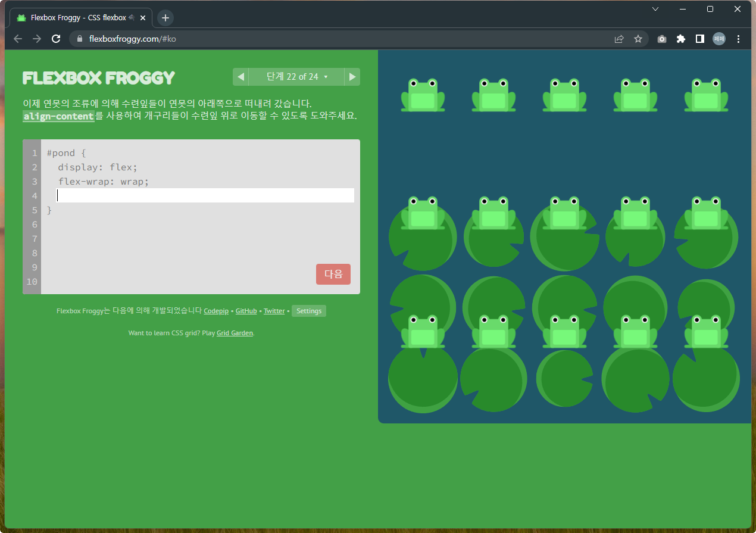Open the Twitter link
This screenshot has width=756, height=533.
click(274, 311)
